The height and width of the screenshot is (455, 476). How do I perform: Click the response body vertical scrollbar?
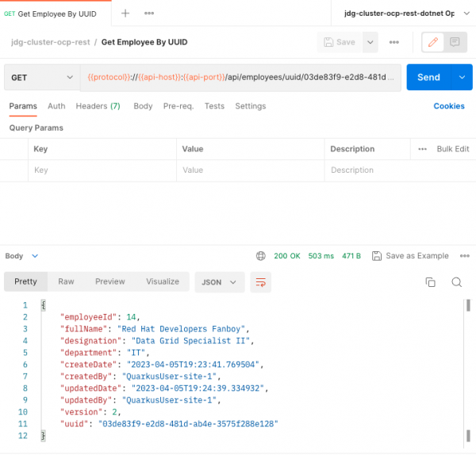pyautogui.click(x=468, y=306)
